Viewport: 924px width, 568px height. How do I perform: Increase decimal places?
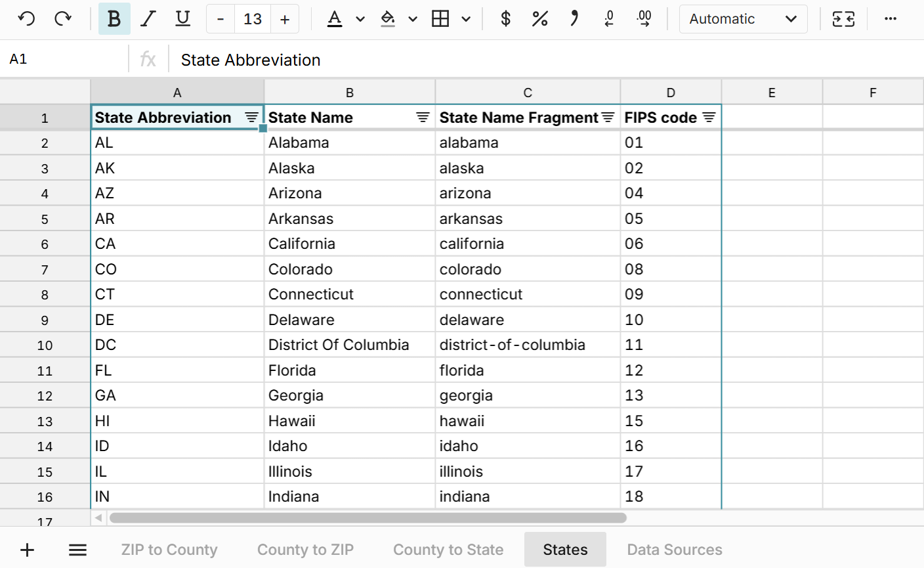(644, 18)
